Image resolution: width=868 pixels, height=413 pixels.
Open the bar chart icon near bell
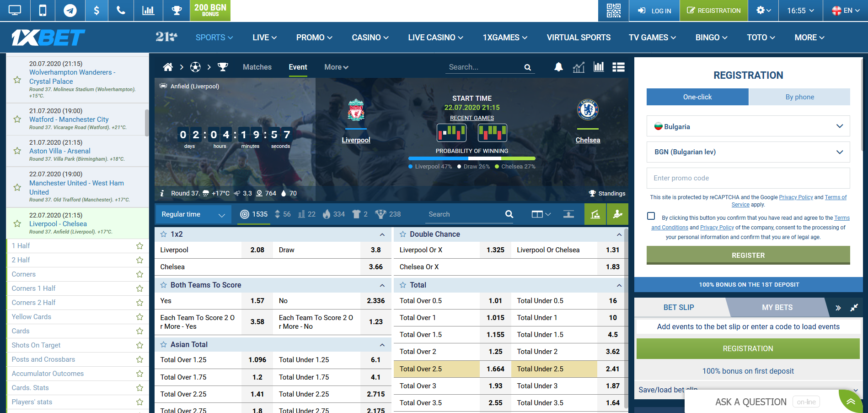[599, 67]
